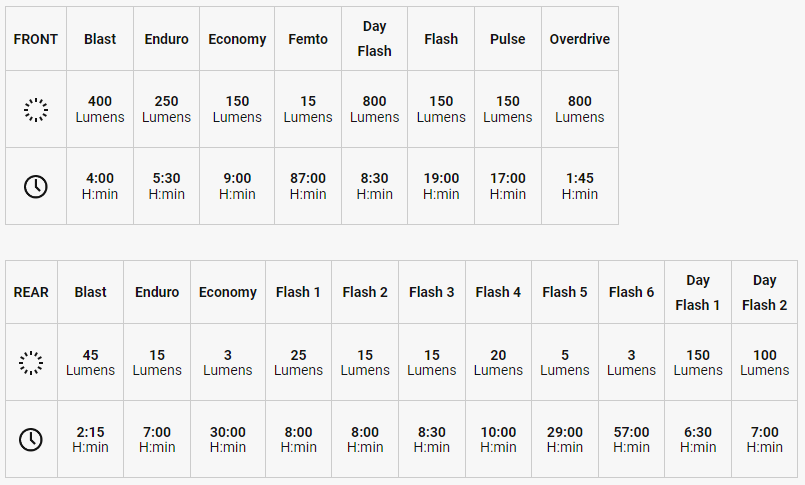Click the clock runtime icon in REAR table

click(31, 440)
